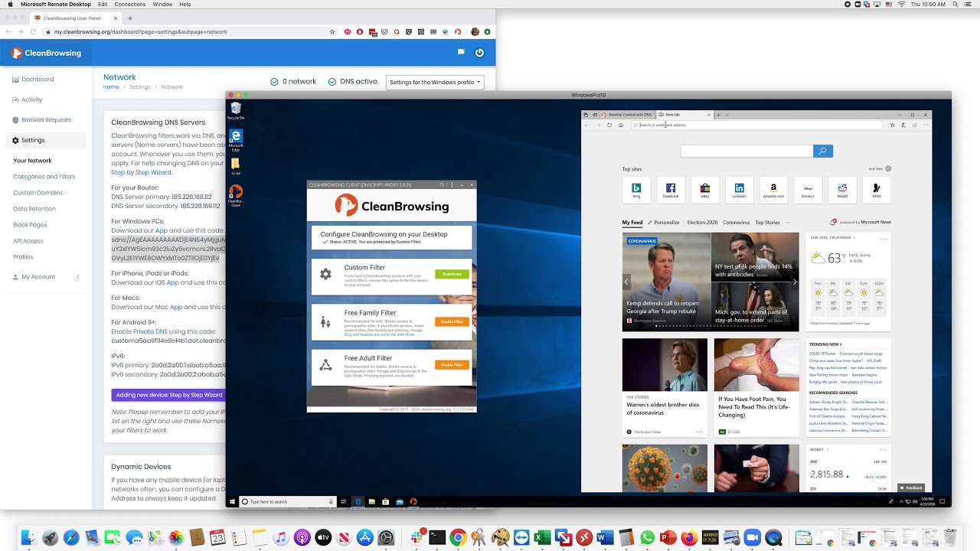Open the Facebook top site tile

tap(671, 190)
